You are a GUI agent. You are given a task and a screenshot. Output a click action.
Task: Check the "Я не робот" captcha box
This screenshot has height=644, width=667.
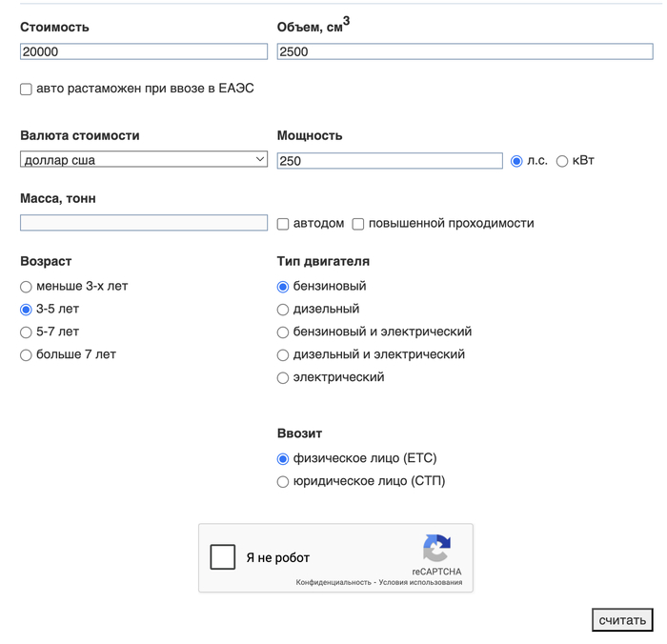click(x=223, y=557)
